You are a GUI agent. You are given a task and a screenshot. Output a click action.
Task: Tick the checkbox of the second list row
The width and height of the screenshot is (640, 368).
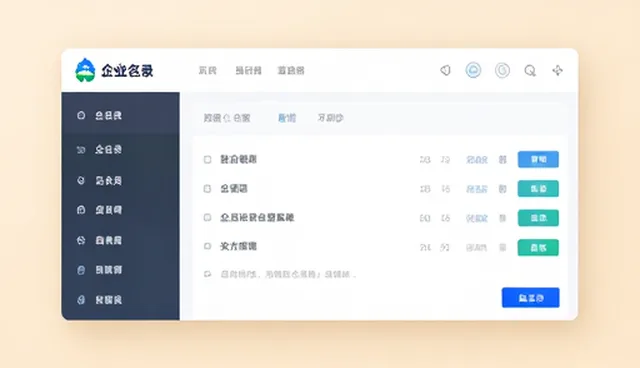point(207,188)
